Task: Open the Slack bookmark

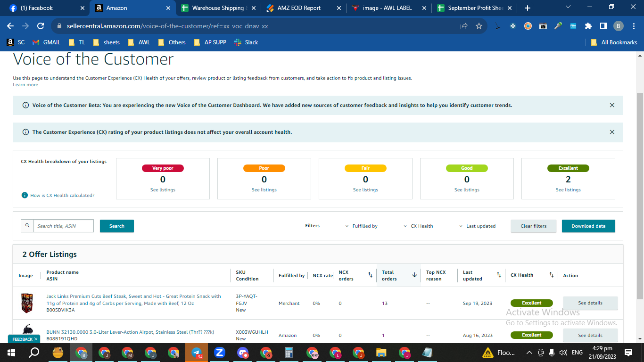Action: click(245, 42)
